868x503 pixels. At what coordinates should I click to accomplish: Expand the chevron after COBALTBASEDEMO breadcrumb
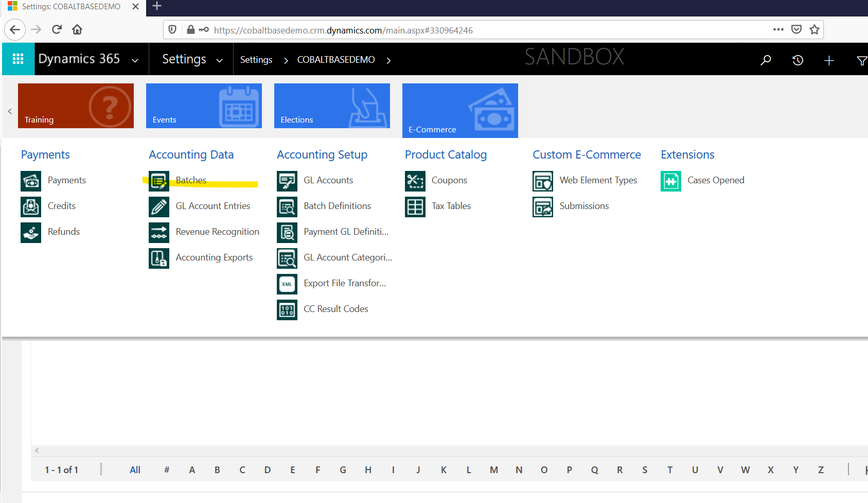pos(388,60)
